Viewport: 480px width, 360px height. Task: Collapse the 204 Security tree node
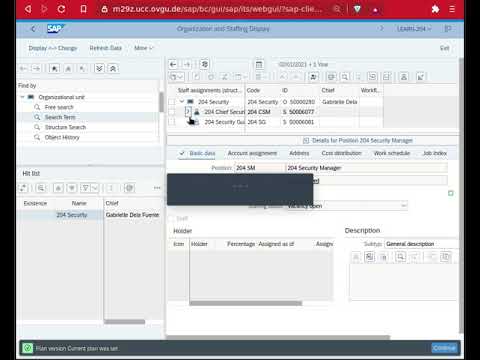click(182, 101)
